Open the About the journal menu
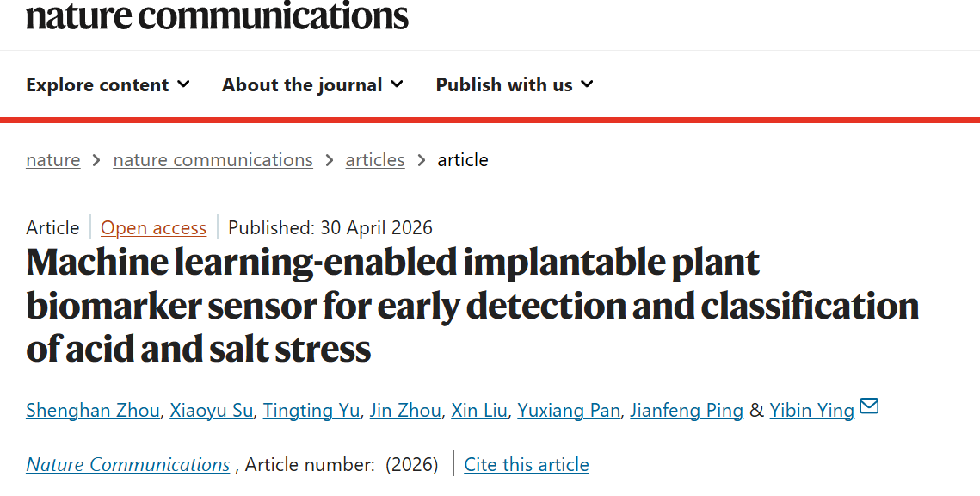The width and height of the screenshot is (980, 496). tap(312, 84)
